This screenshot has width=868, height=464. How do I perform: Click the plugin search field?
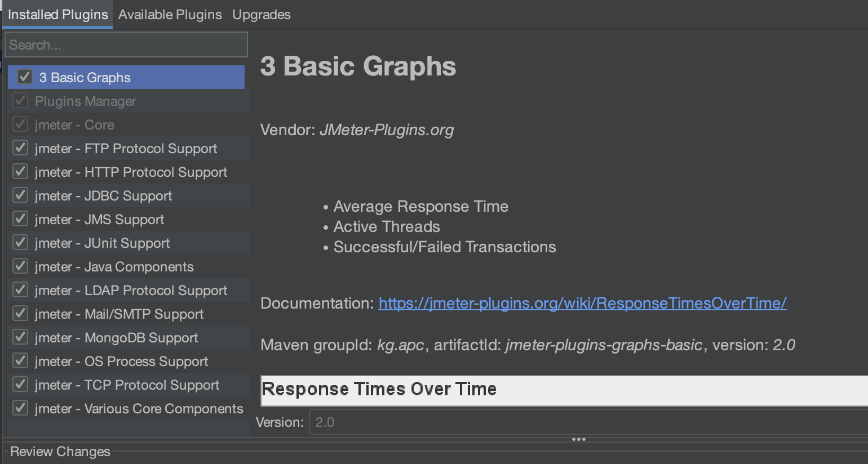(x=126, y=44)
